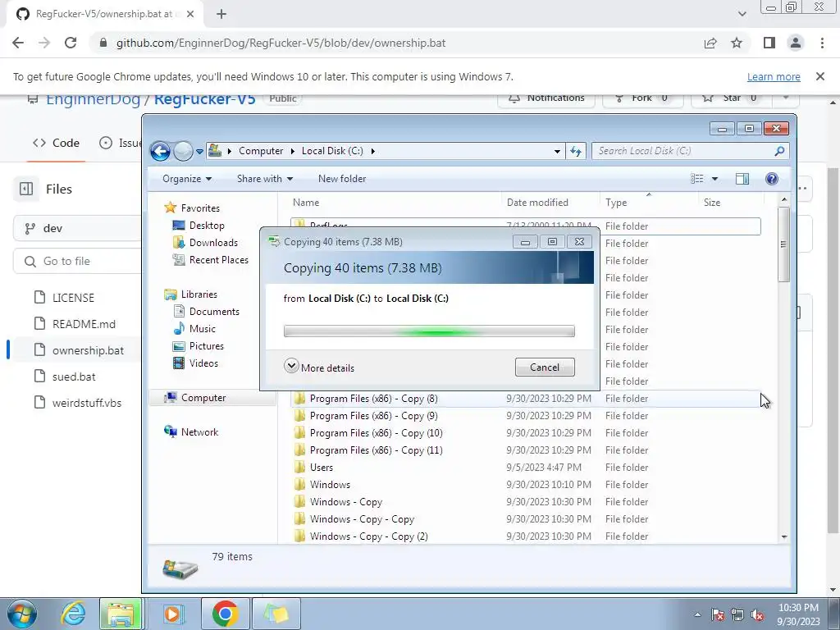This screenshot has width=840, height=630.
Task: Launch Internet Explorer from the taskbar
Action: [x=73, y=614]
